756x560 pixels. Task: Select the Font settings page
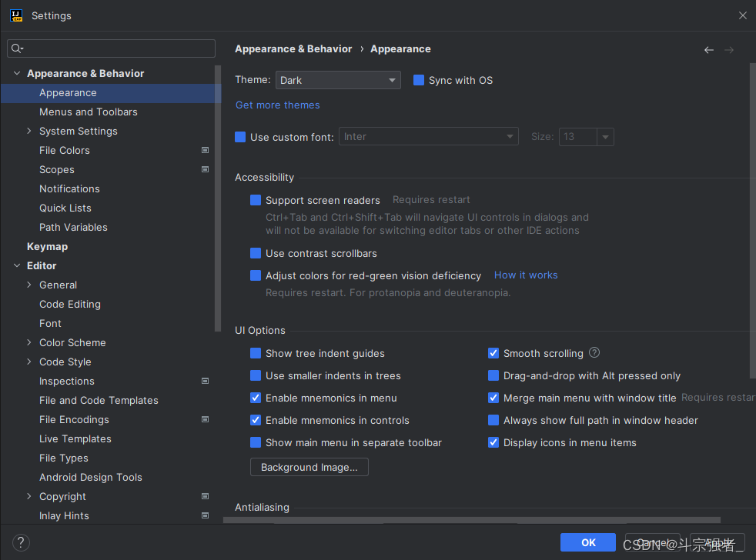(x=50, y=323)
